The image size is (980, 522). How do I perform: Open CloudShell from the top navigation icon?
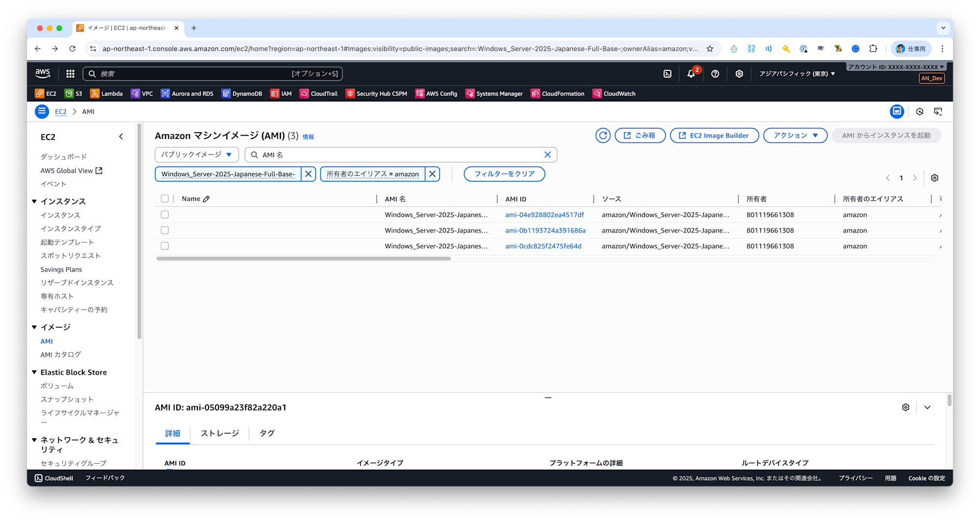click(667, 73)
